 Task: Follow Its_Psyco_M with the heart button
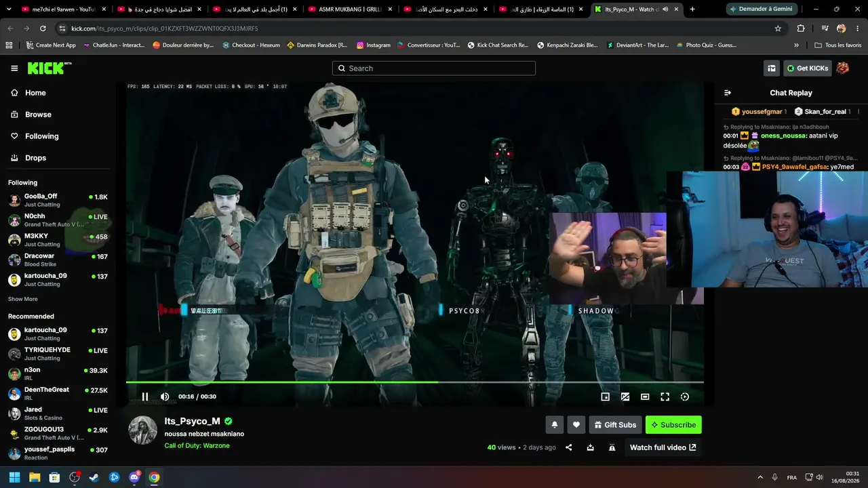(576, 425)
